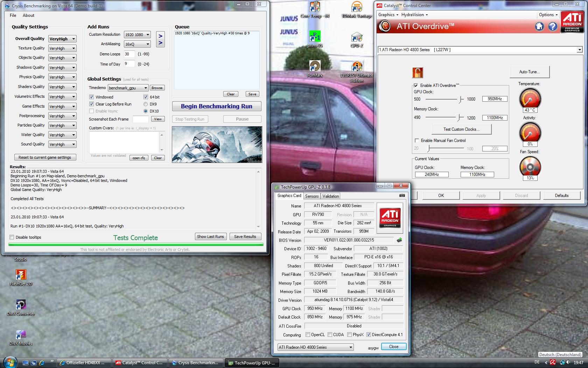The image size is (588, 368).
Task: Toggle the 64 bit checkbox
Action: coord(146,97)
